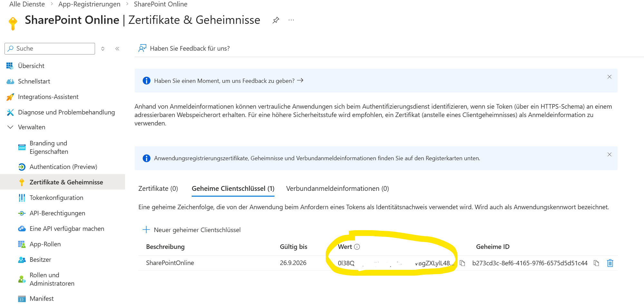Go to API-Berechtigungen in the sidebar

click(57, 213)
